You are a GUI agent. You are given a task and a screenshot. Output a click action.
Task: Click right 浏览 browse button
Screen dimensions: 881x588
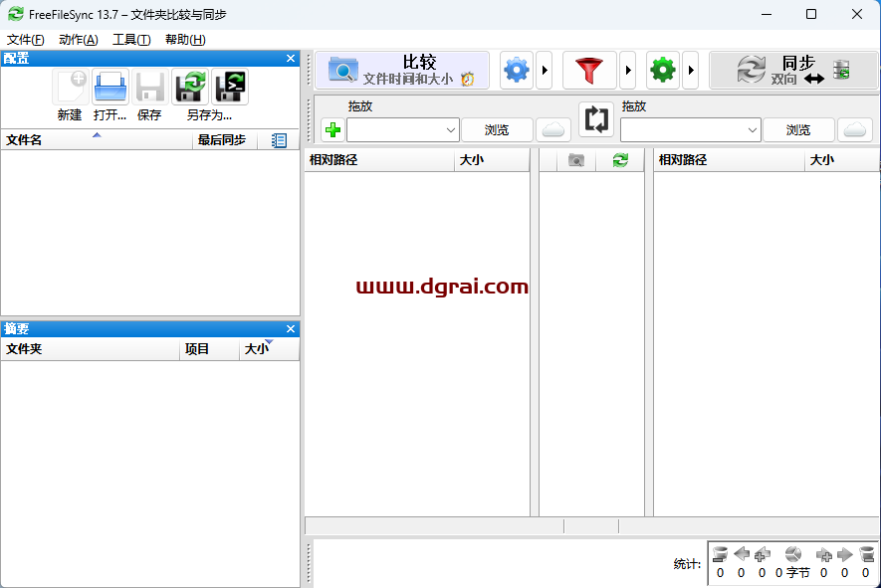coord(797,129)
